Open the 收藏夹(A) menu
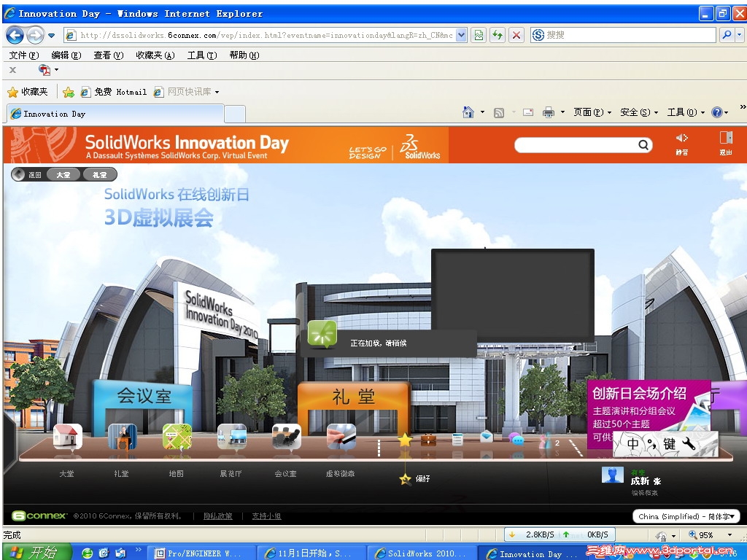 (x=155, y=55)
